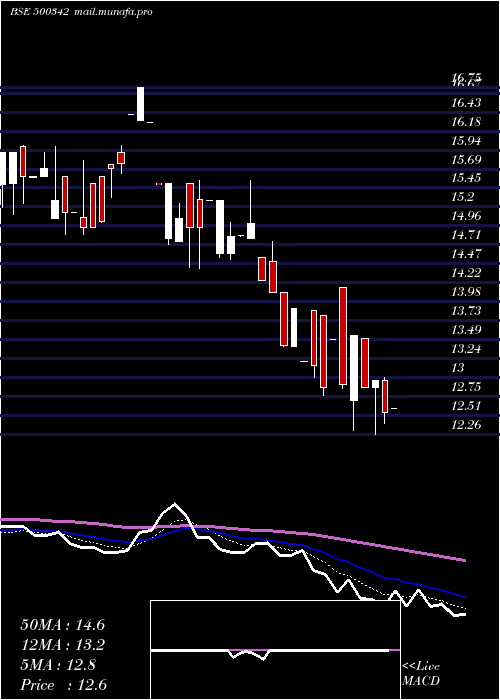This screenshot has width=500, height=700.
Task: Click the BSE 500342 chart title
Action: pyautogui.click(x=39, y=12)
